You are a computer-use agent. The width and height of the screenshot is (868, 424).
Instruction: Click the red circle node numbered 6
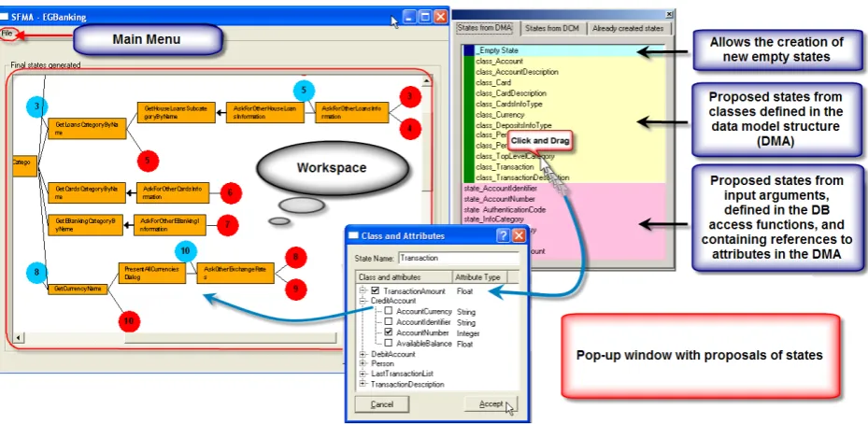click(x=231, y=192)
